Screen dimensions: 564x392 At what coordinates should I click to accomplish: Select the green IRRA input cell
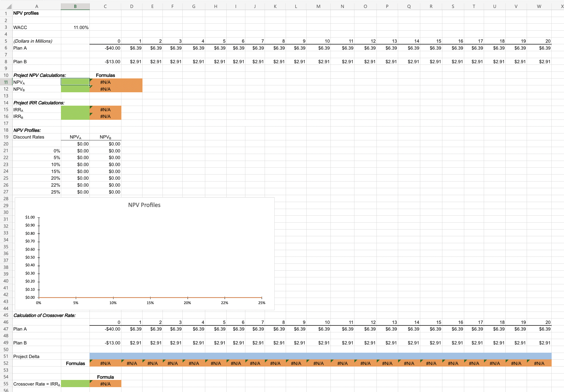tap(75, 110)
